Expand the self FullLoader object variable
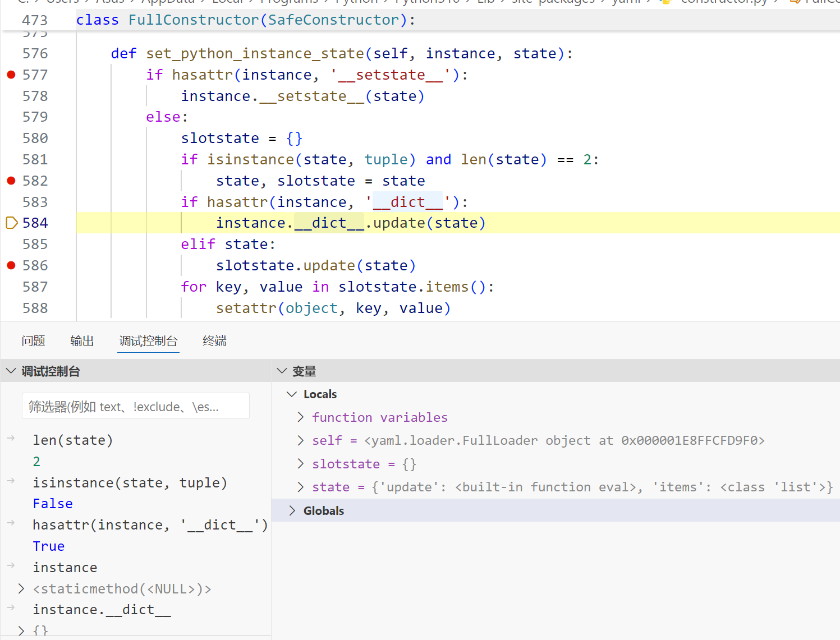This screenshot has width=840, height=640. coord(301,440)
